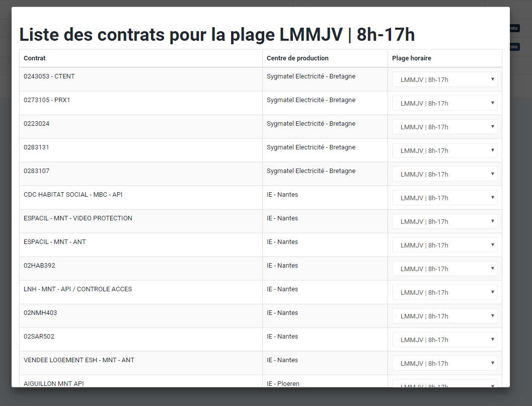Open the dropdown for ESPACIL - MNT - VIDEO PROTECTION
The height and width of the screenshot is (406, 532).
(444, 221)
